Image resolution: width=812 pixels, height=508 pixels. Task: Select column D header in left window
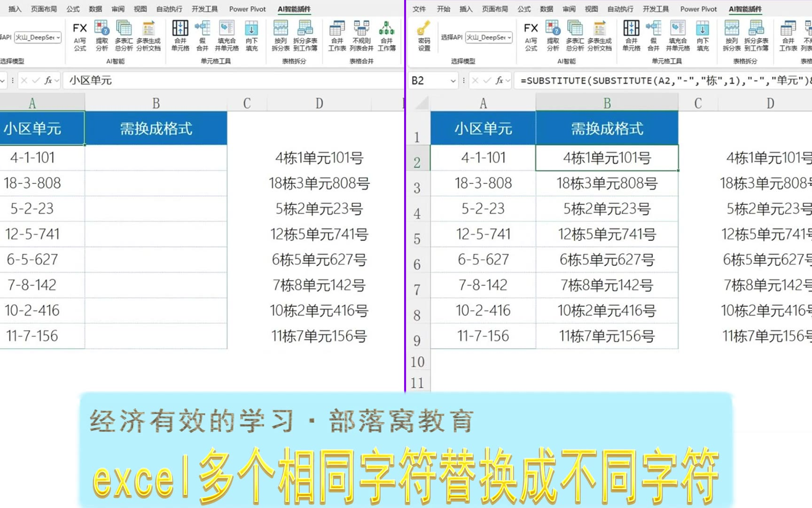[319, 103]
